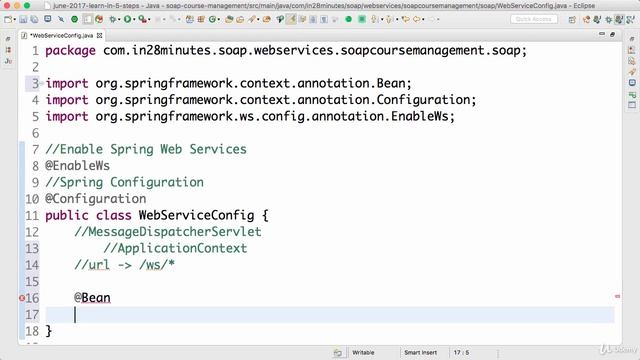Click the //MessageDispatcherServlet comment
Image resolution: width=640 pixels, height=360 pixels.
point(168,232)
